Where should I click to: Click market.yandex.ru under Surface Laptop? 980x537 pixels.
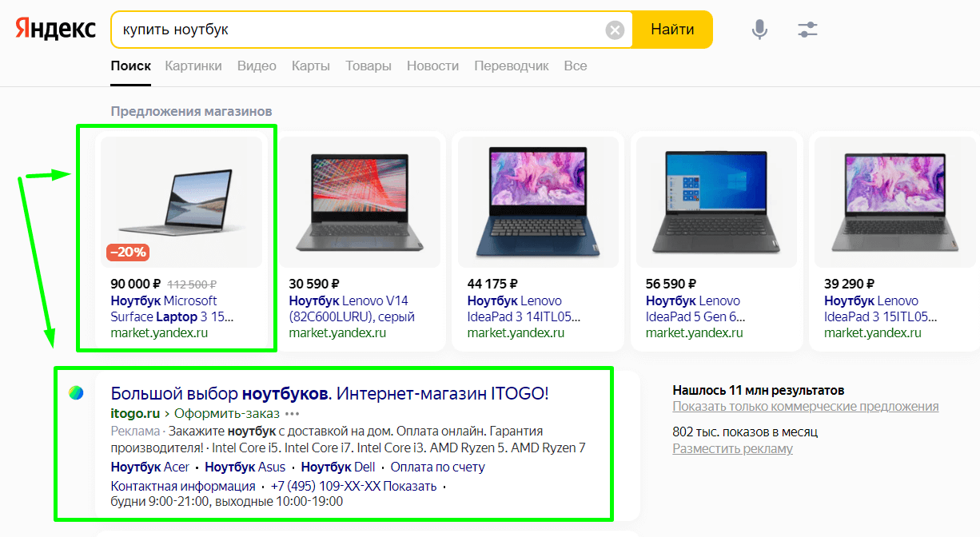[159, 332]
